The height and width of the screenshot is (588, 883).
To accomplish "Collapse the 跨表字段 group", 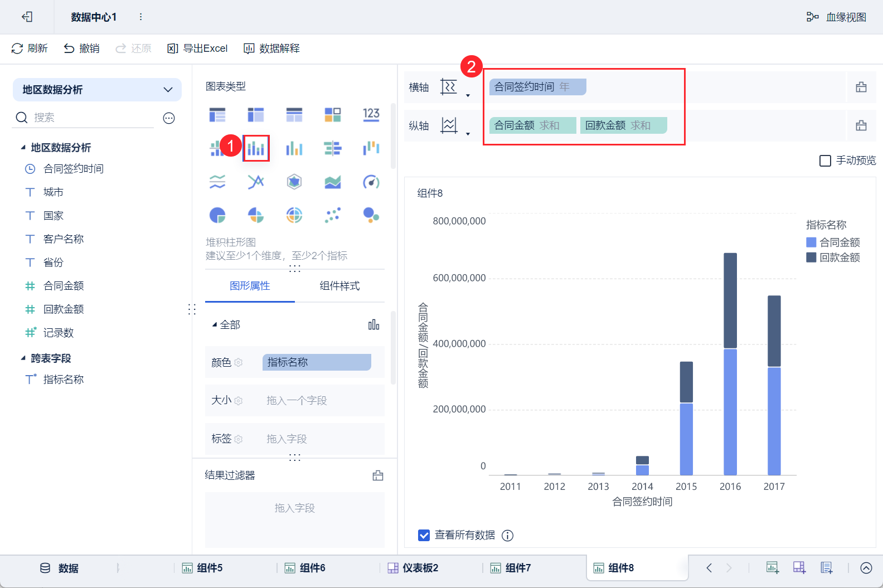I will 23,358.
